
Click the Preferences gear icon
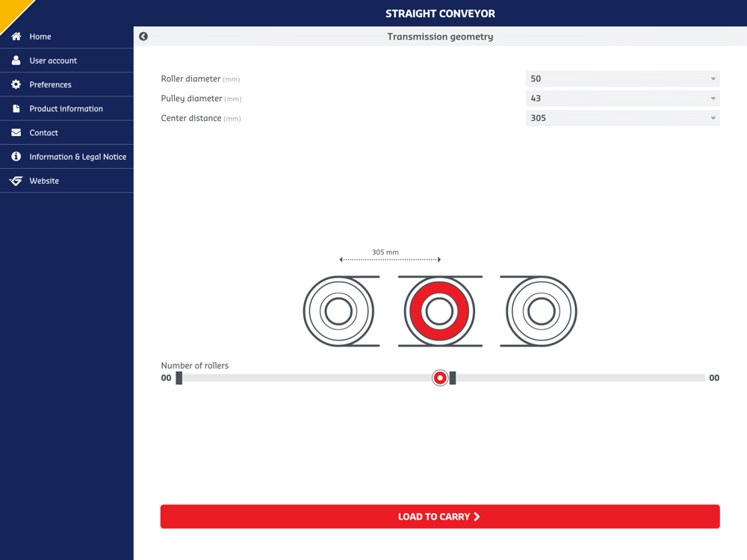[x=16, y=84]
